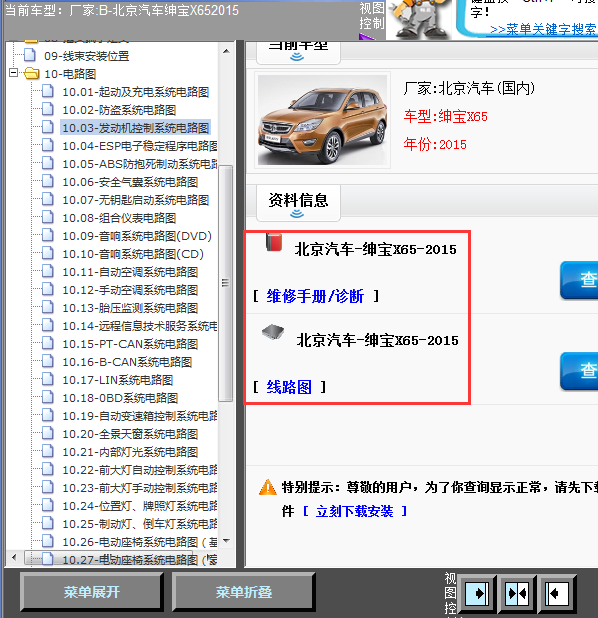This screenshot has height=618, width=598.
Task: Open 10.17-LIN系统电路图
Action: point(117,380)
